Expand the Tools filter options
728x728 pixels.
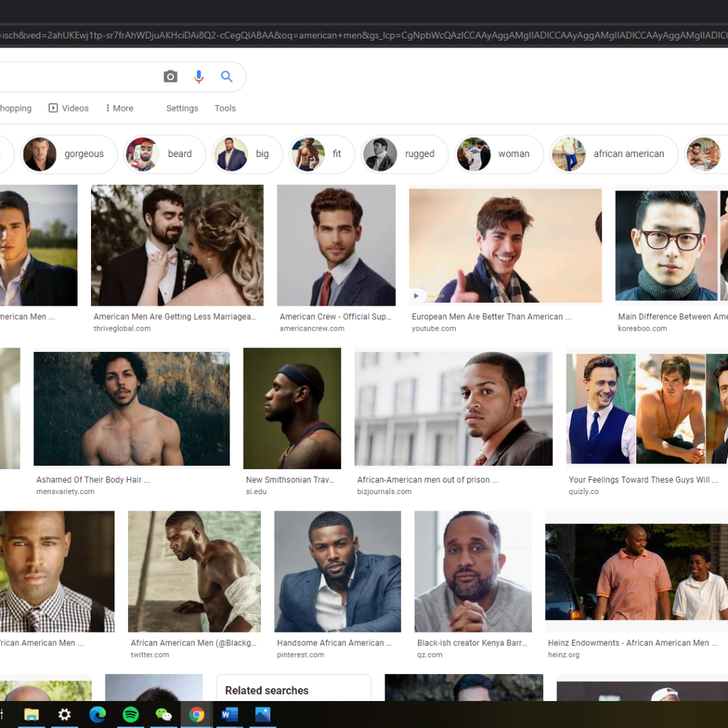[x=225, y=108]
